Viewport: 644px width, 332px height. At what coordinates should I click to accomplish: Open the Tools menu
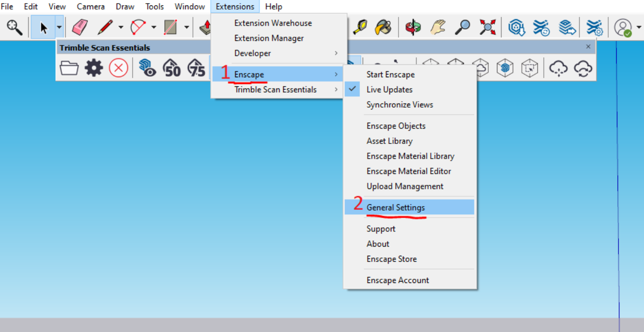click(x=155, y=6)
